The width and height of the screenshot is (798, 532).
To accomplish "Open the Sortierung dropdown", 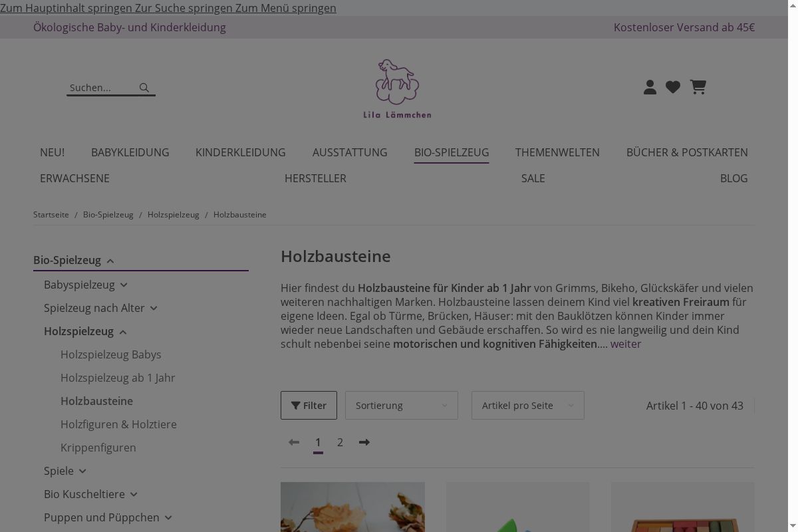I will [x=401, y=406].
